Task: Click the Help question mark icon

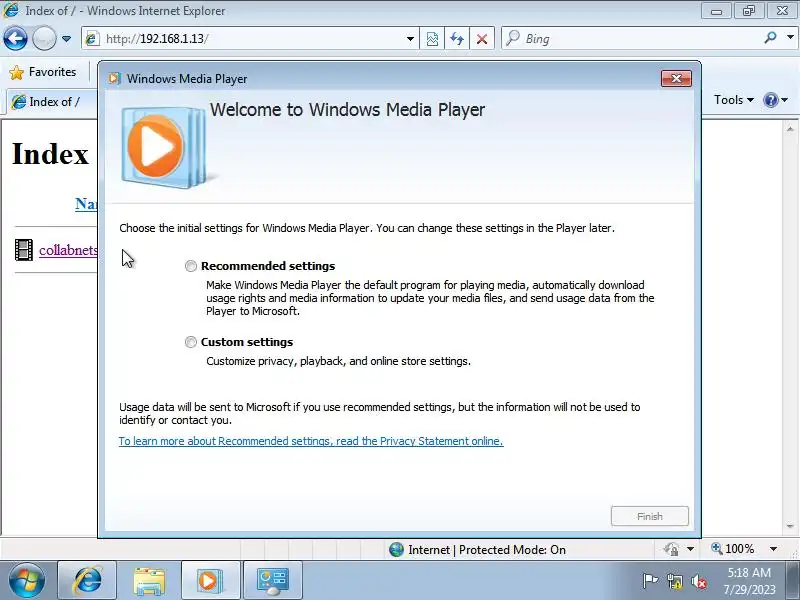Action: pyautogui.click(x=770, y=100)
